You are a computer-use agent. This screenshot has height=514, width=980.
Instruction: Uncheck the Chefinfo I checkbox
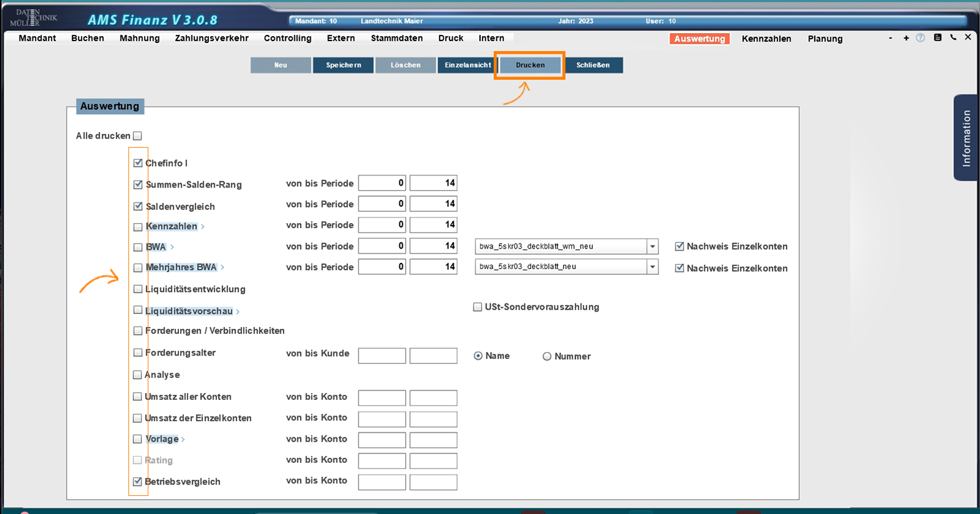pyautogui.click(x=138, y=163)
